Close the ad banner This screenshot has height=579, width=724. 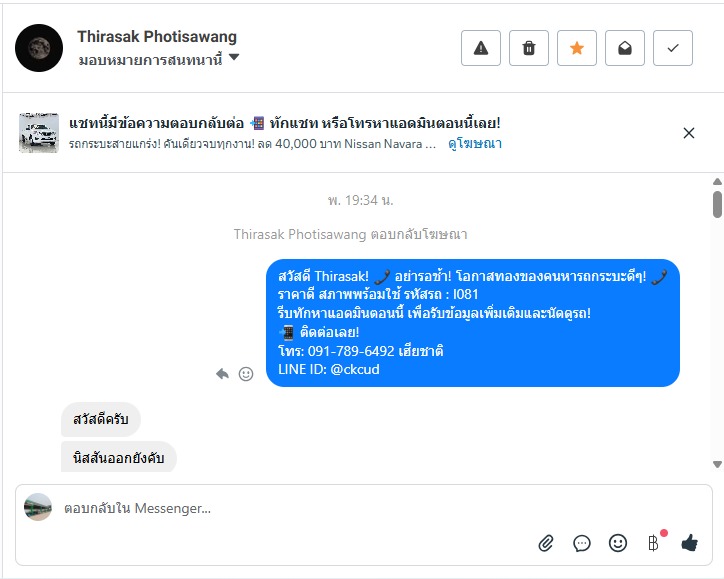click(689, 133)
